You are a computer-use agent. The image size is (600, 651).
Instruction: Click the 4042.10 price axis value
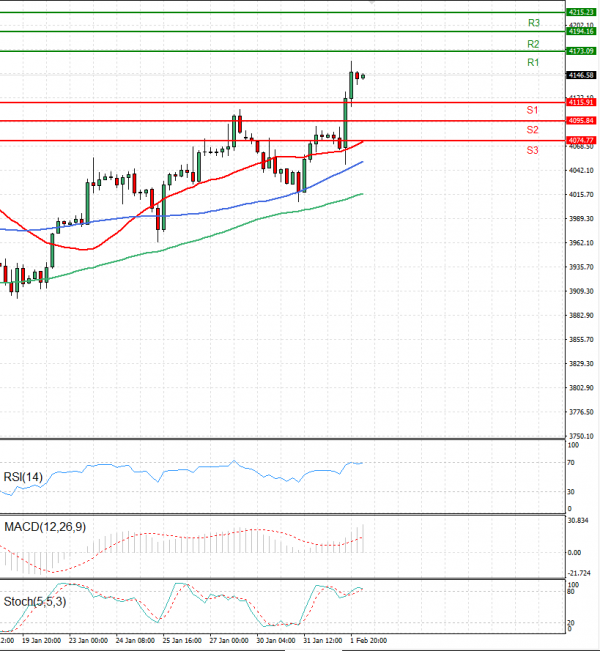click(581, 170)
